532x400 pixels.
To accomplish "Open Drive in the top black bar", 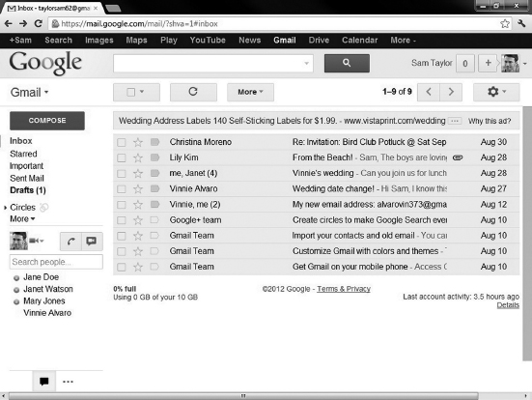I will (319, 40).
